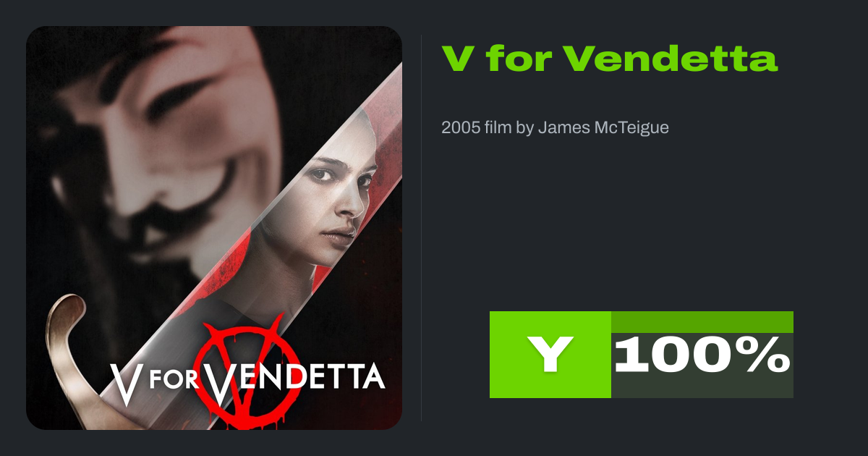Screen dimensions: 868x456
Task: Click the 100% score text
Action: 702,355
